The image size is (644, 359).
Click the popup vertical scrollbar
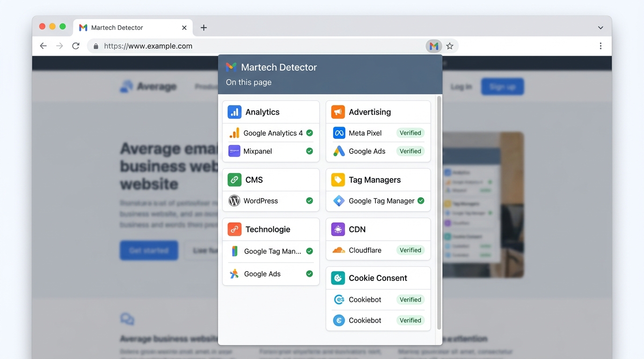pyautogui.click(x=439, y=213)
